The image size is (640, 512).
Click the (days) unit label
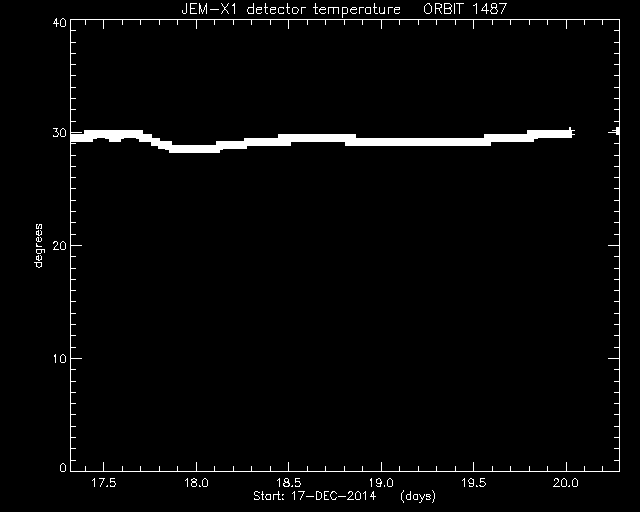tap(418, 496)
